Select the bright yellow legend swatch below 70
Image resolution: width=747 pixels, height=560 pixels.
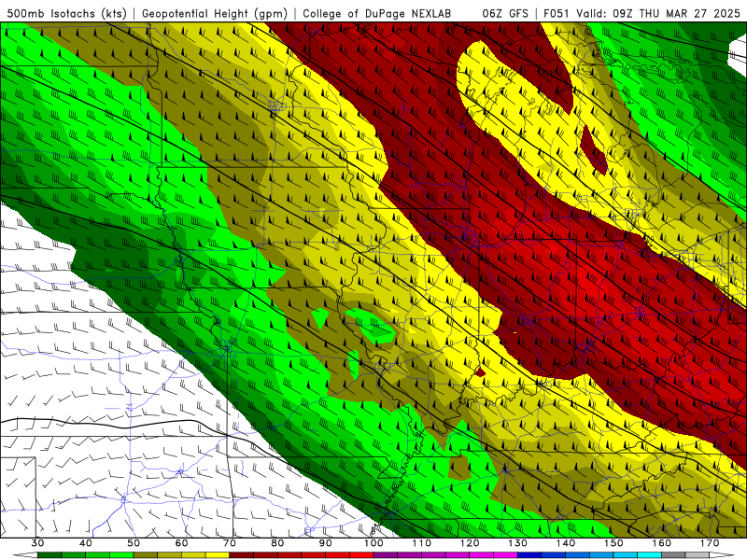pyautogui.click(x=218, y=555)
